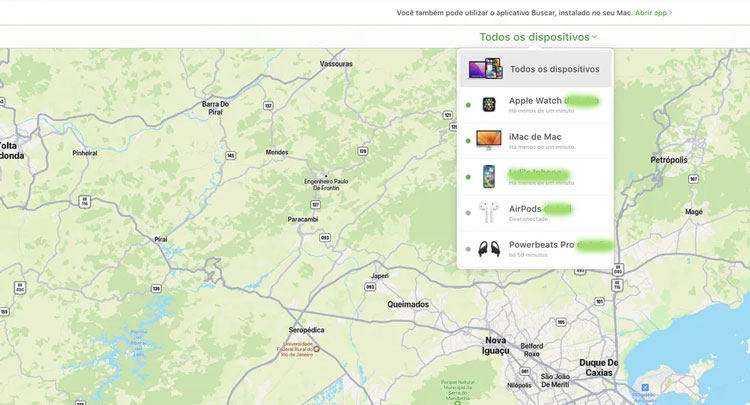The height and width of the screenshot is (405, 750).
Task: Collapse the Todos os dispositivos dropdown header
Action: 534,37
